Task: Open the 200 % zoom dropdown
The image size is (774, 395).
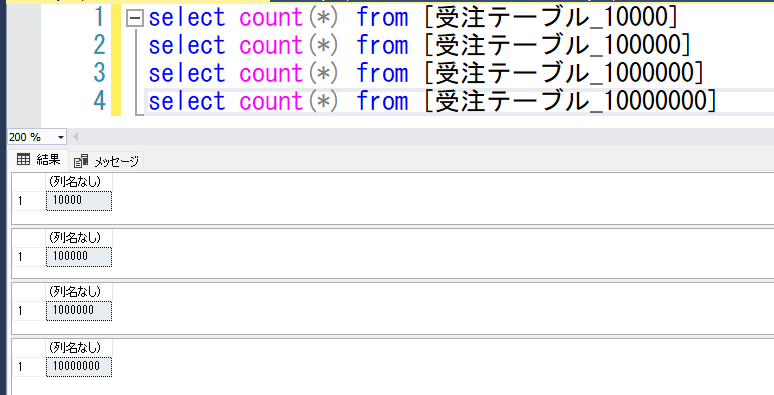Action: 61,137
